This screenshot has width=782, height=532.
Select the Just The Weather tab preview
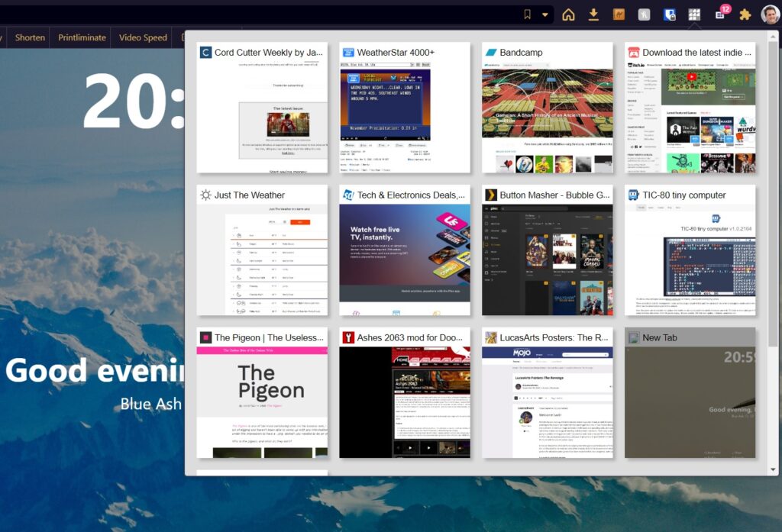pyautogui.click(x=262, y=250)
